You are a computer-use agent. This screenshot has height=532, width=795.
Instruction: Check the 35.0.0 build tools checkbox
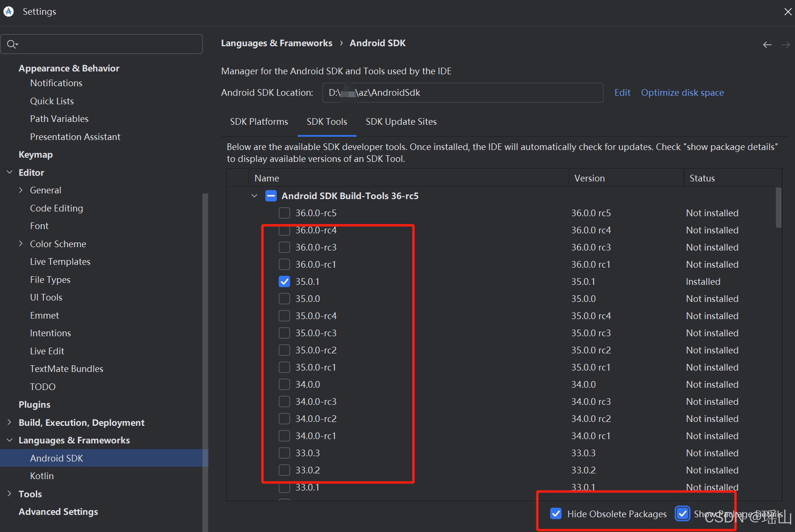click(x=284, y=299)
